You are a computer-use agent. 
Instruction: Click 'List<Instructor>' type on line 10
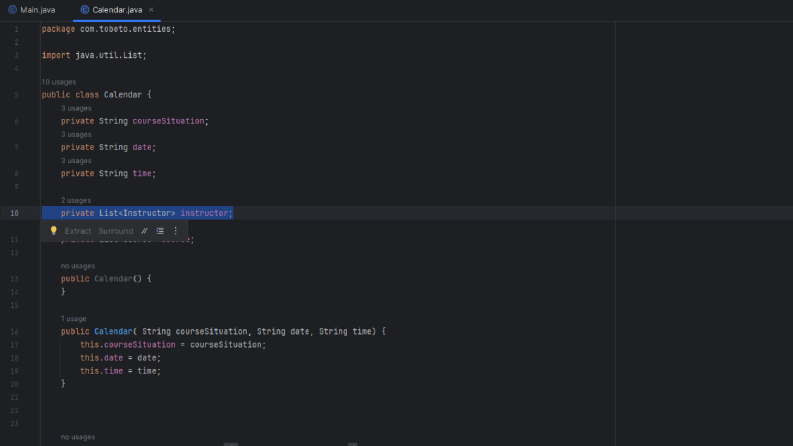137,213
